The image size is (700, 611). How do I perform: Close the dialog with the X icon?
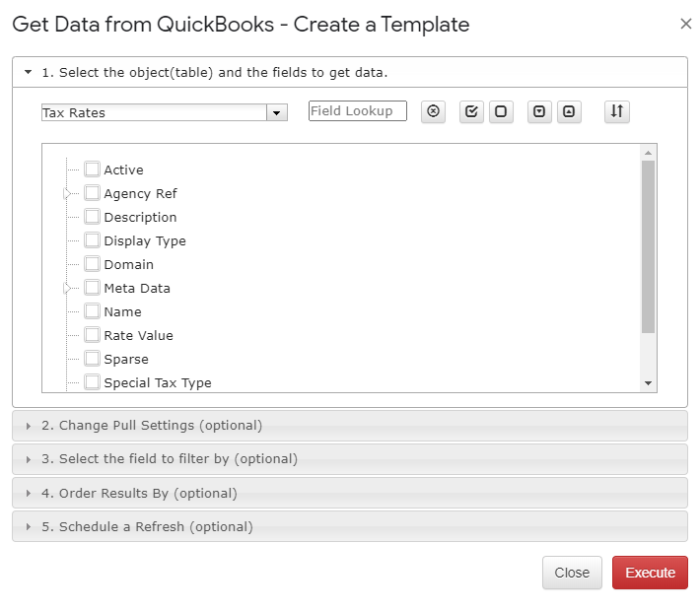tap(686, 24)
